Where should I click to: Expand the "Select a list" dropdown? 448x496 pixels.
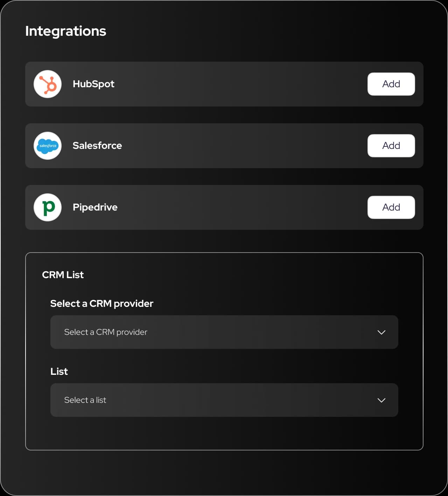[x=224, y=400]
